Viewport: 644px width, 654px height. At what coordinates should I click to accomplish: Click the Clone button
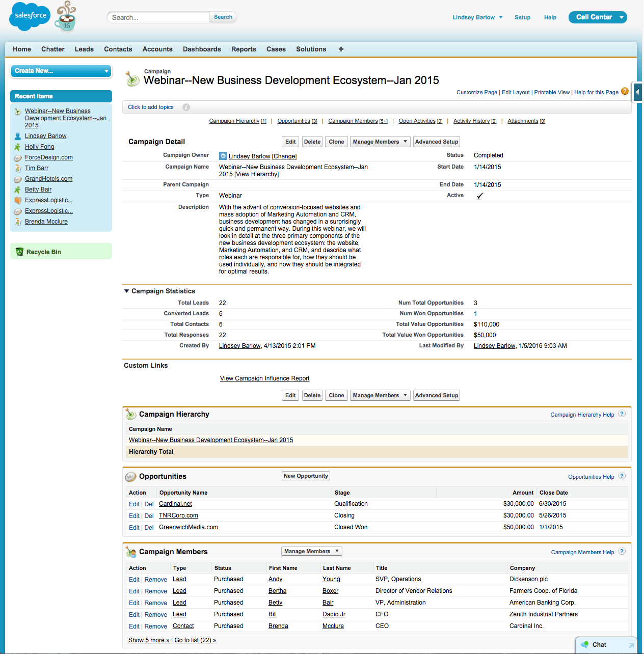pos(336,141)
